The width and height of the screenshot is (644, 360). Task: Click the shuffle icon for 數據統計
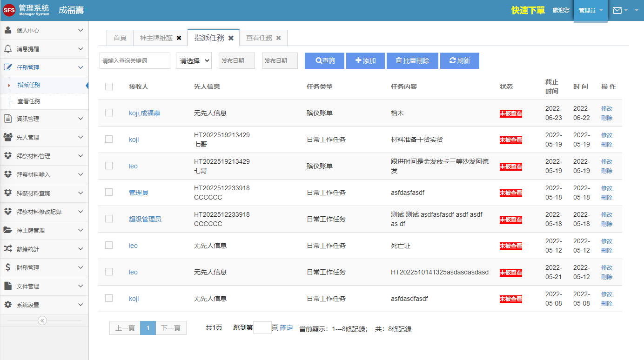[8, 249]
